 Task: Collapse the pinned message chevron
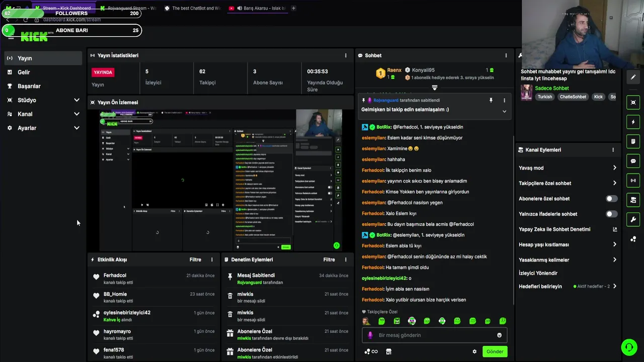coord(504,111)
